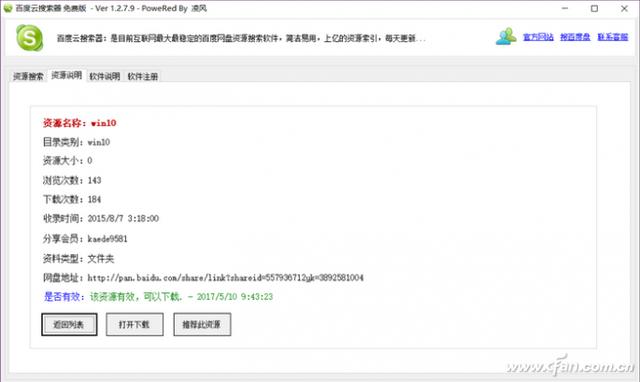Click the software description text in header
This screenshot has height=382, width=640.
241,38
